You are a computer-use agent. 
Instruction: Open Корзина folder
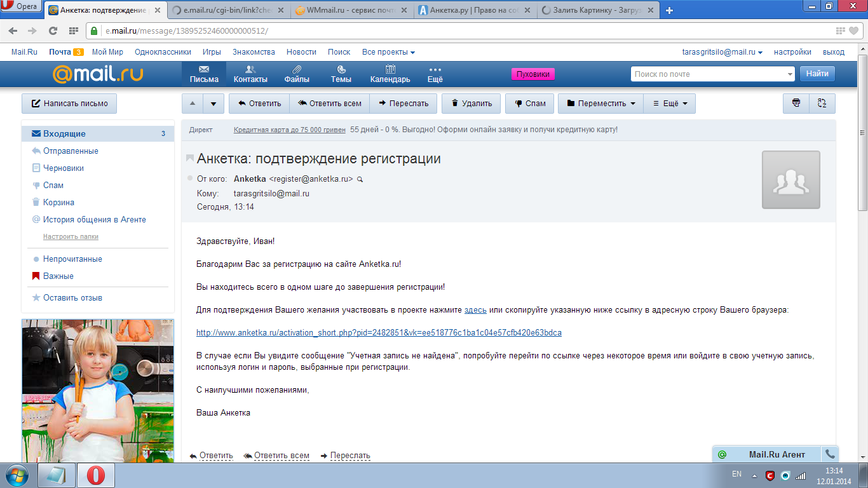pos(58,203)
